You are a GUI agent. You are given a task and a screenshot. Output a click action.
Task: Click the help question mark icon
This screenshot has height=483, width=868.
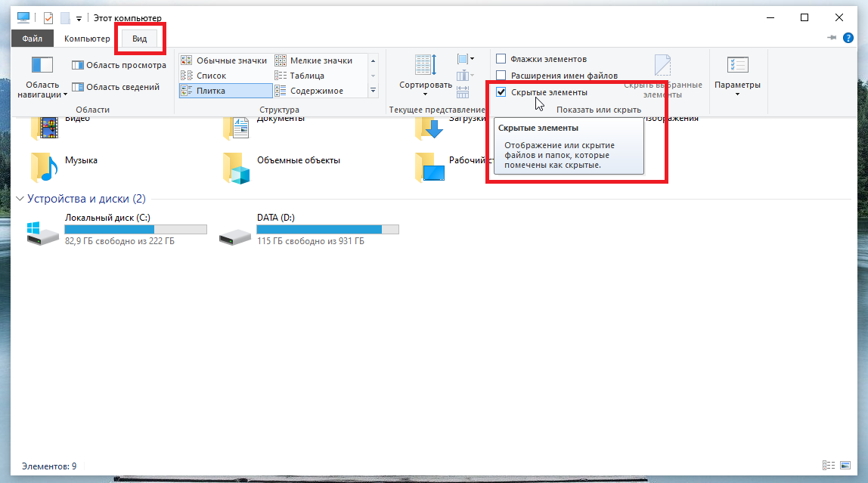click(x=848, y=38)
